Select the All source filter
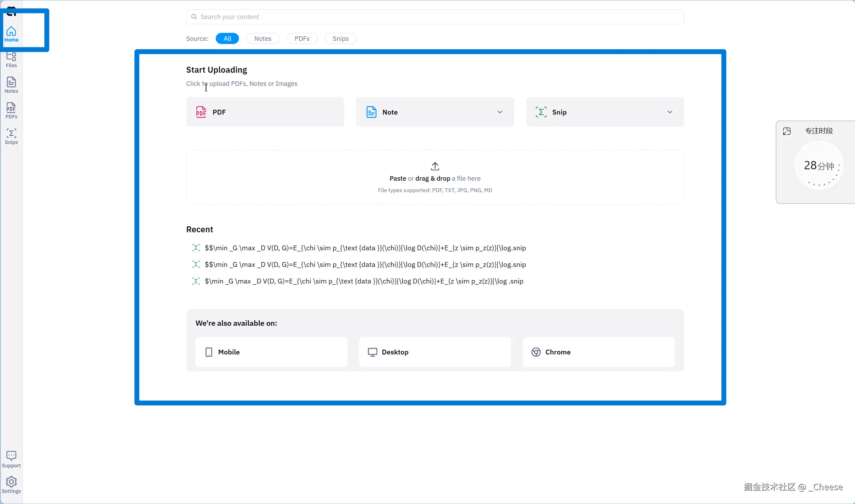 pyautogui.click(x=227, y=38)
